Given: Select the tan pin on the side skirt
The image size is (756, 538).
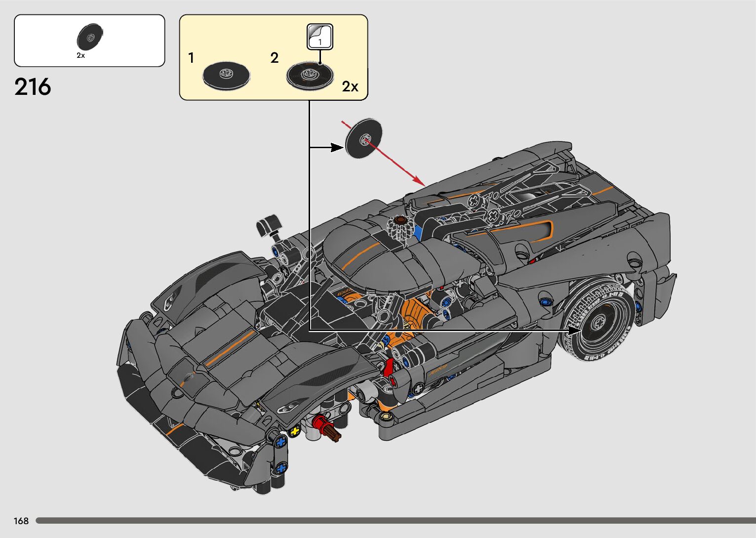Looking at the screenshot, I should point(388,418).
